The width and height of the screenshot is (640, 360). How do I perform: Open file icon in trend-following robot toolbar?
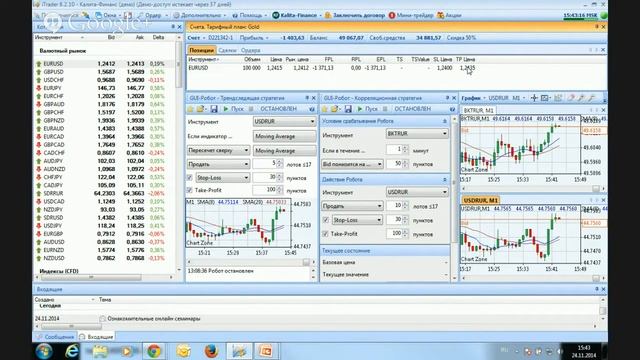(x=200, y=109)
